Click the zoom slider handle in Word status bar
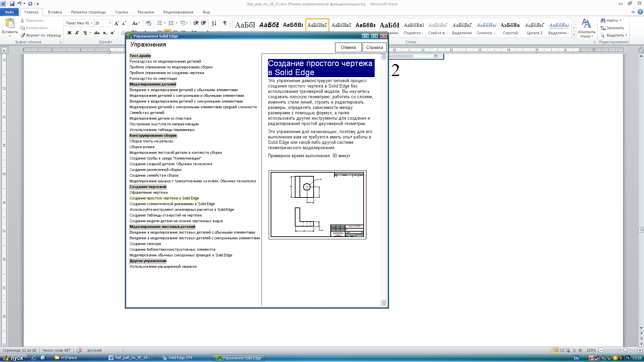Viewport: 644px width, 362px height. [x=625, y=350]
